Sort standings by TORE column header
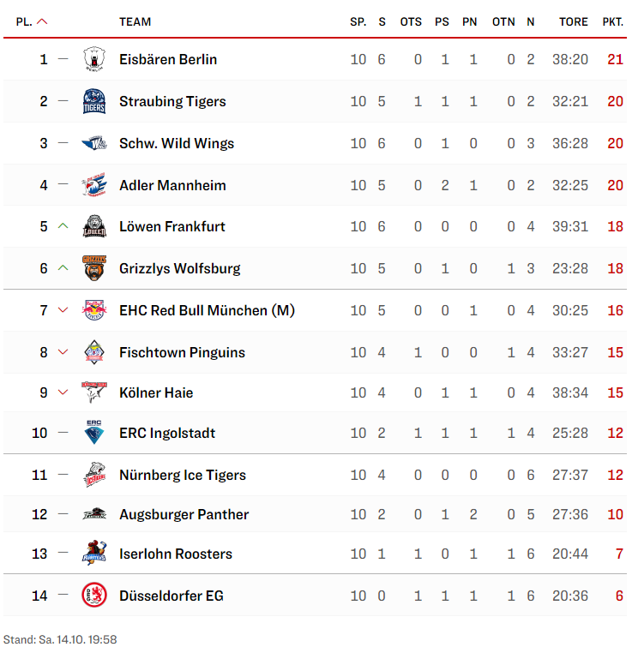The image size is (644, 647). [x=573, y=22]
